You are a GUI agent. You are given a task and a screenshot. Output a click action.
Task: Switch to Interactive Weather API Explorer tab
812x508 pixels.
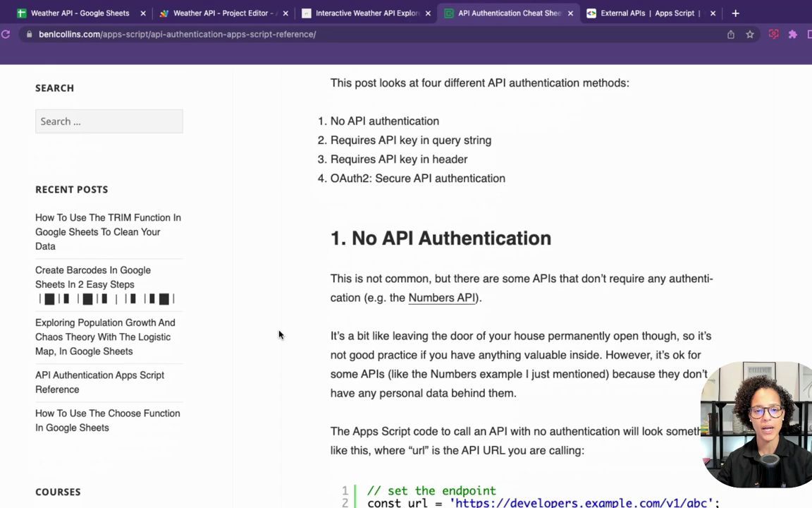click(365, 13)
